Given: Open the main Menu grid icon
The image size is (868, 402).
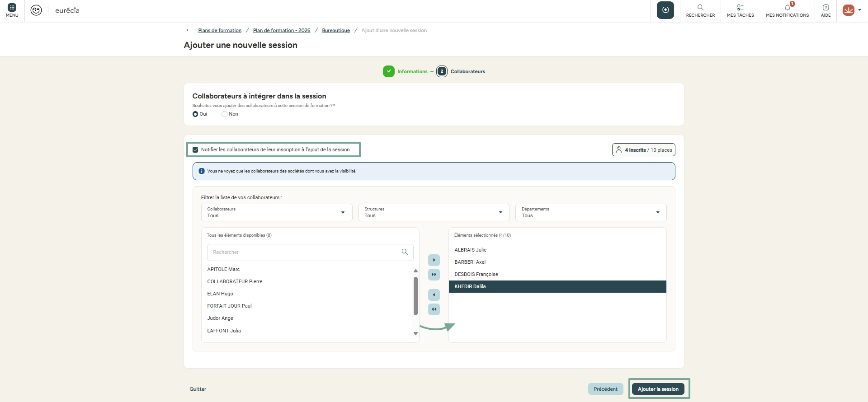Looking at the screenshot, I should coord(12,8).
